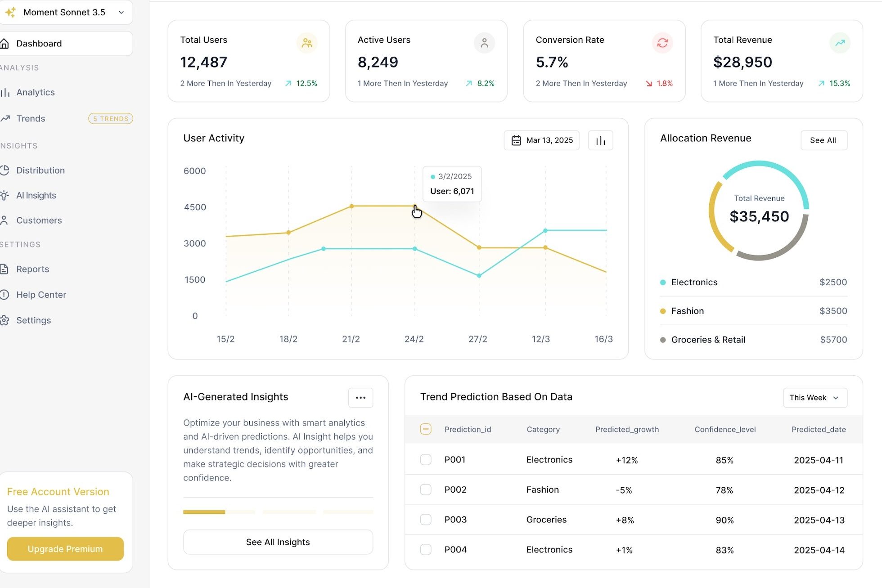Open the This Week period dropdown
882x588 pixels.
click(x=814, y=398)
